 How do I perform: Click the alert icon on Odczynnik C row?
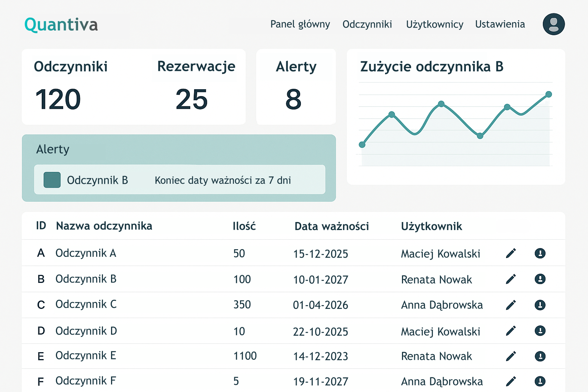pos(540,305)
